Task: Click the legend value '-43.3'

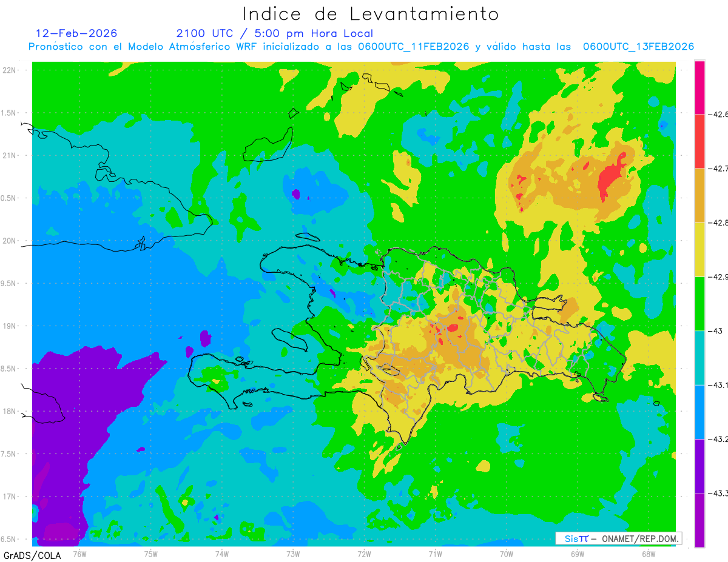Action: (x=718, y=493)
